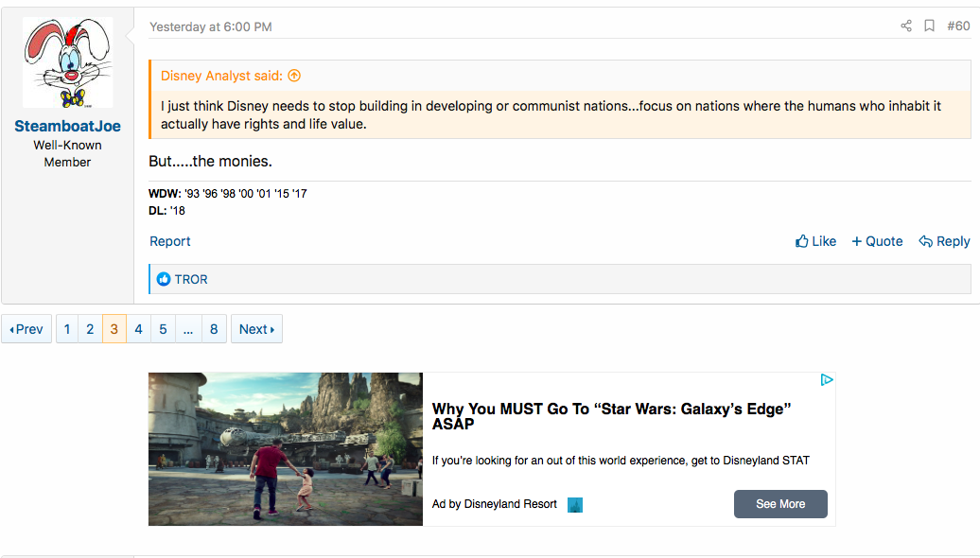980x558 pixels.
Task: Report this post
Action: 170,241
